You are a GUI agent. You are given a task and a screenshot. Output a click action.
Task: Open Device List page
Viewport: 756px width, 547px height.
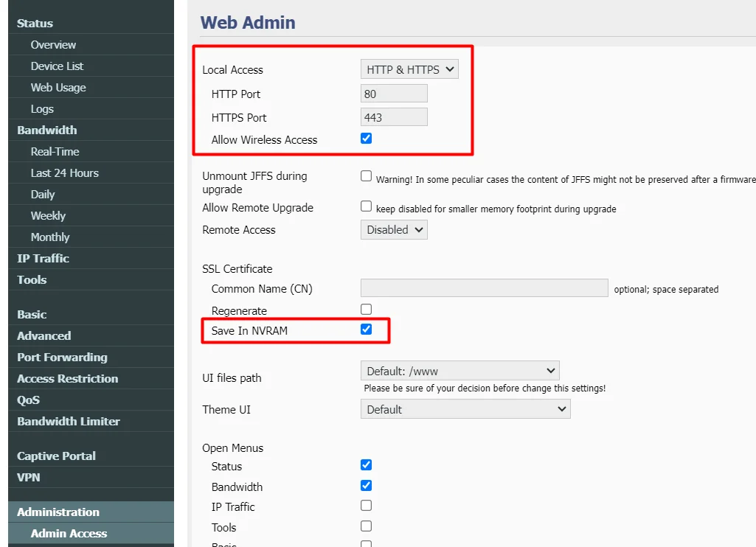tap(91, 66)
